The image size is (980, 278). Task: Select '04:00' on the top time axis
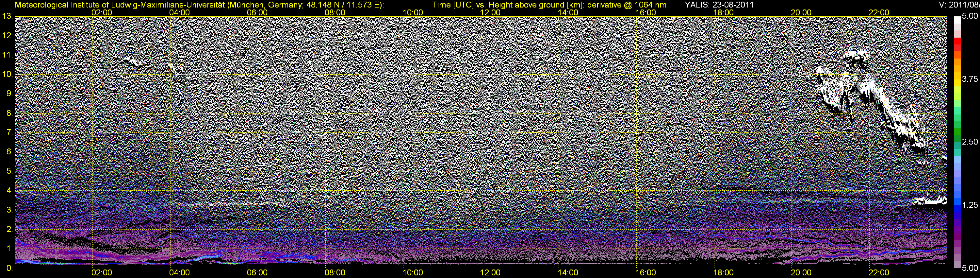[180, 12]
